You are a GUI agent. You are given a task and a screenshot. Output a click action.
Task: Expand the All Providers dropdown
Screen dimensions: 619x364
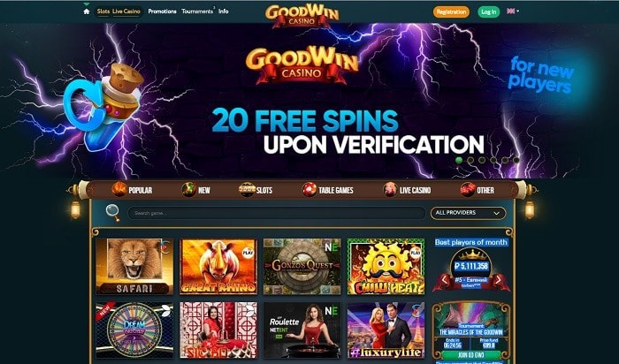[x=468, y=213]
